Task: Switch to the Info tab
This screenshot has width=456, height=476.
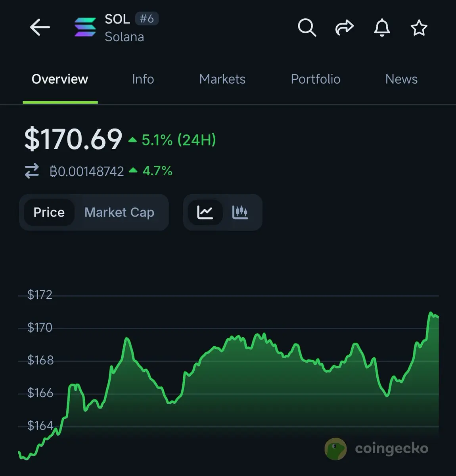Action: pos(143,79)
